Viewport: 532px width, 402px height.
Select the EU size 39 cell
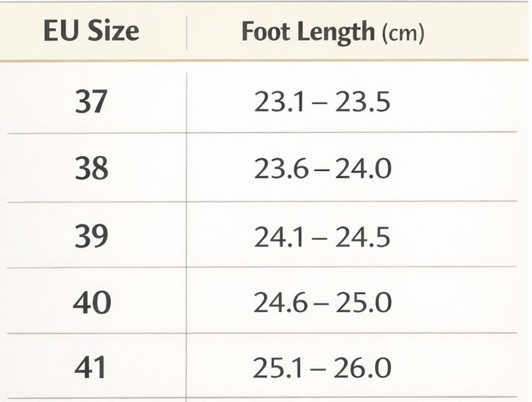pos(91,237)
